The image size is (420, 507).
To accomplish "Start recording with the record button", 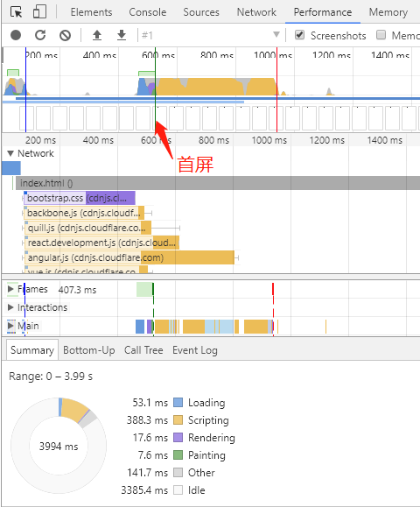I will tap(16, 35).
